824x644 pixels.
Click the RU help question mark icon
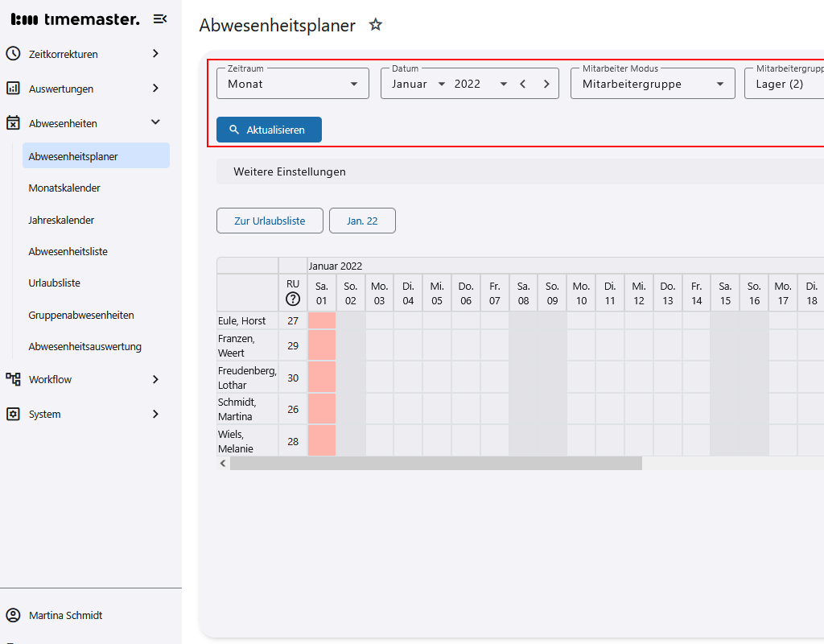tap(293, 300)
